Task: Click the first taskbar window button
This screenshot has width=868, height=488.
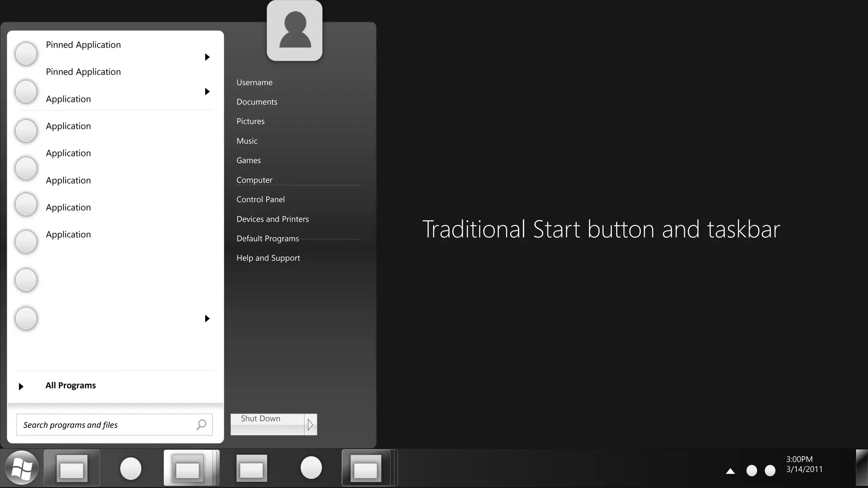Action: pyautogui.click(x=72, y=468)
